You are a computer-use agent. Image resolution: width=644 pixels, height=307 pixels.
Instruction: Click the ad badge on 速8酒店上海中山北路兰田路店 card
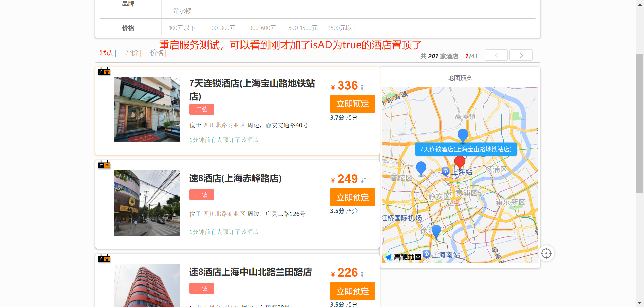coord(104,258)
